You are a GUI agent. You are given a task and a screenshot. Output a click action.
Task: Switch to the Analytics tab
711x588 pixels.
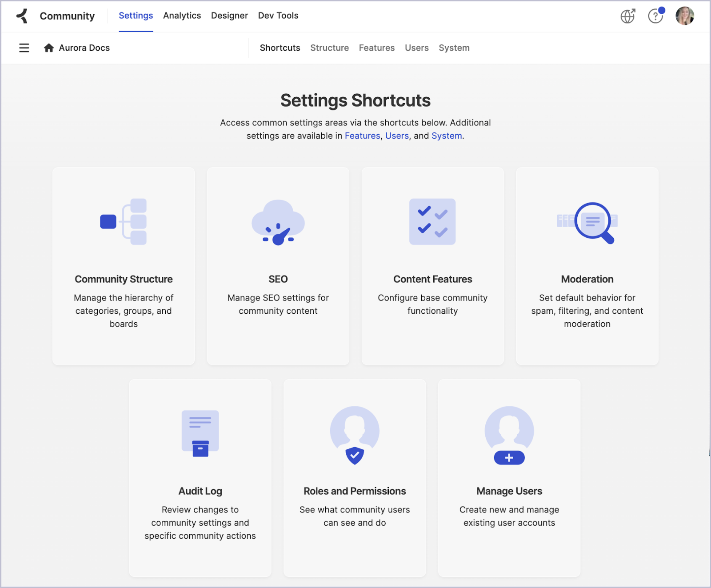pyautogui.click(x=182, y=16)
